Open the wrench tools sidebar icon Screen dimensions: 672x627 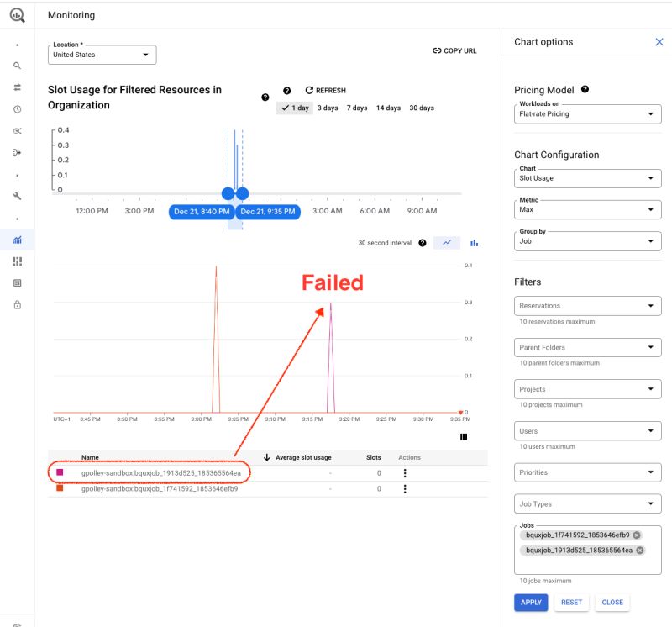coord(17,196)
